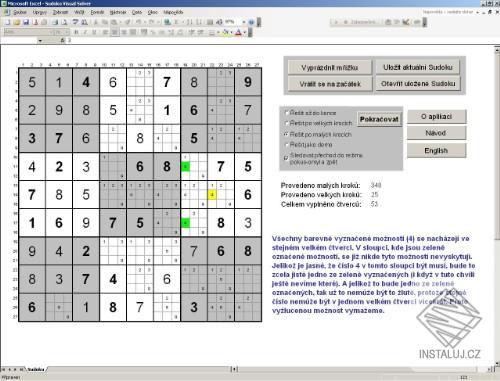Click the blue Help question icon
500x381 pixels.
(251, 22)
